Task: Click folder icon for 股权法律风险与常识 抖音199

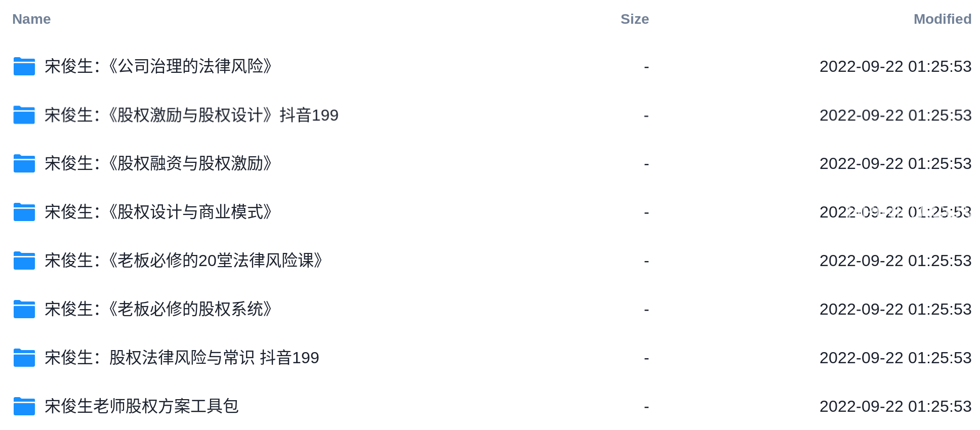Action: pos(24,358)
